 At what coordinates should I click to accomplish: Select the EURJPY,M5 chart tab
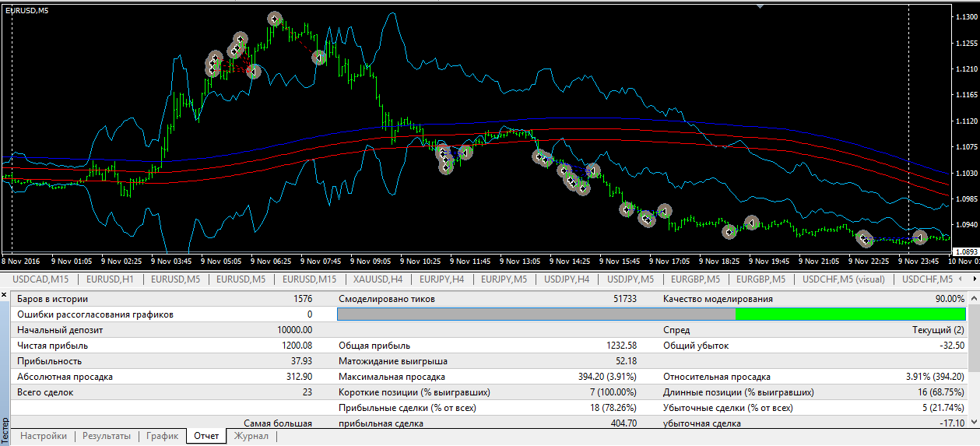click(x=504, y=279)
